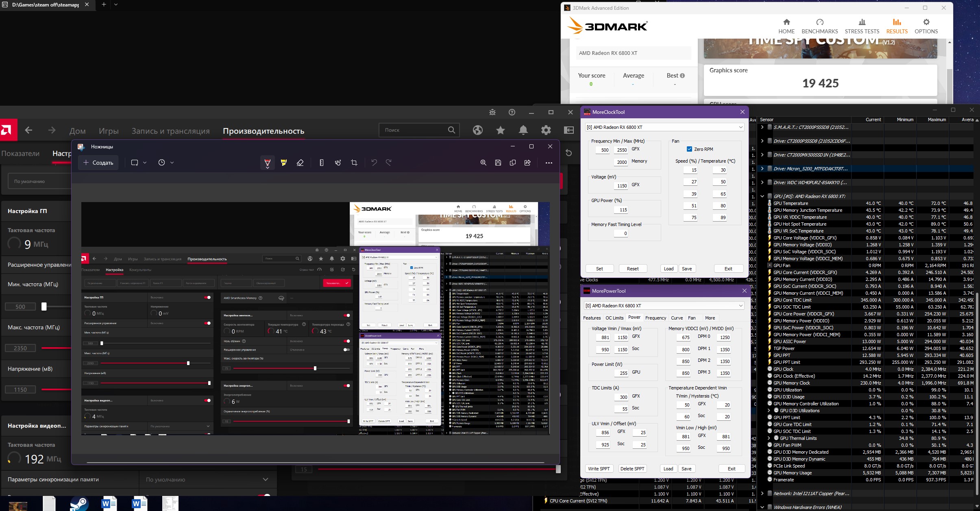This screenshot has height=511, width=980.
Task: Go back in AMD Software
Action: 28,130
